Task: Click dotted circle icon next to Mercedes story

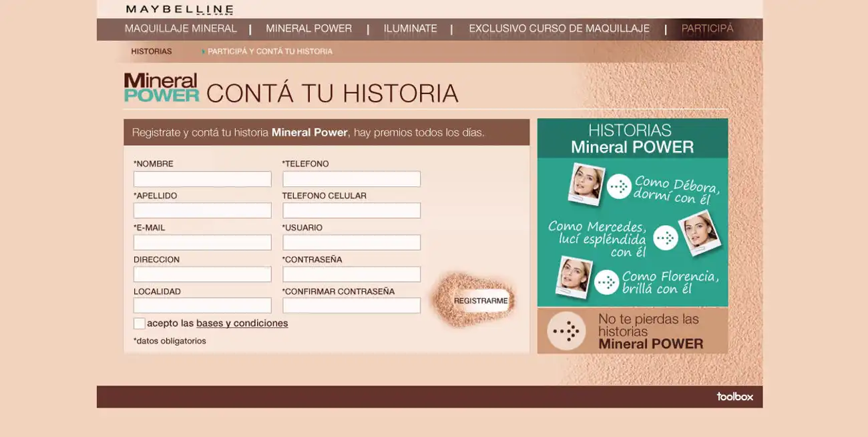Action: pyautogui.click(x=665, y=238)
